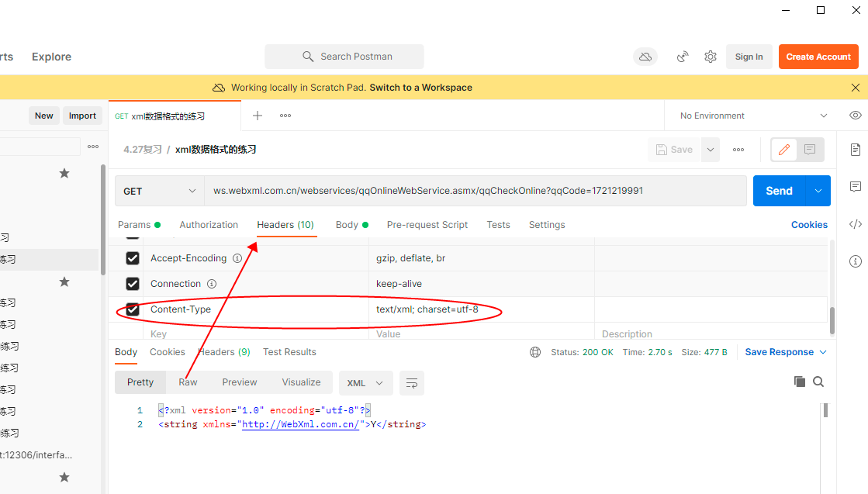Click the 4.27复习 breadcrumb collection name
Screen dimensions: 868x494
tap(142, 150)
